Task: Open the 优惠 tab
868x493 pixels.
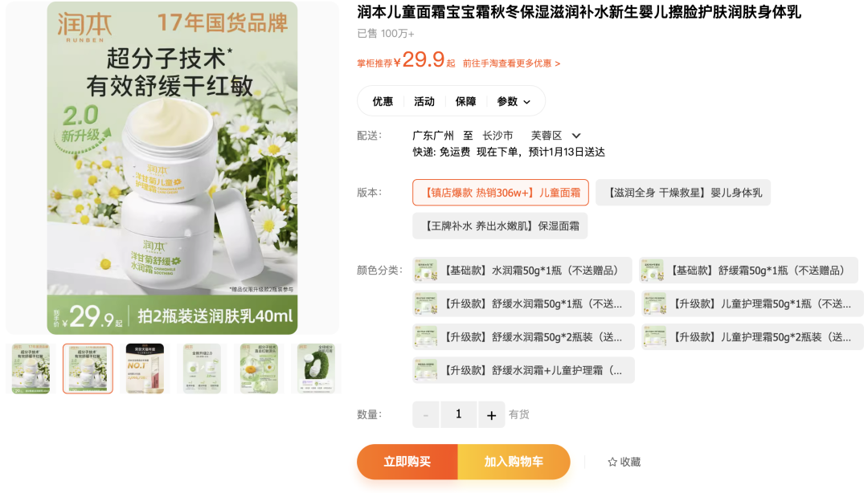Action: 383,101
